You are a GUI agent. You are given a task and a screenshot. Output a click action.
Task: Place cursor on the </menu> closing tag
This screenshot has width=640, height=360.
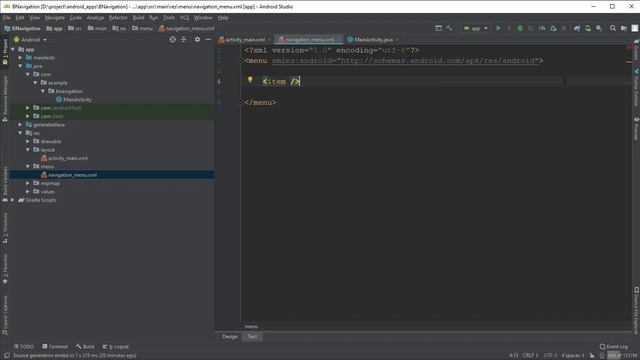[x=260, y=102]
